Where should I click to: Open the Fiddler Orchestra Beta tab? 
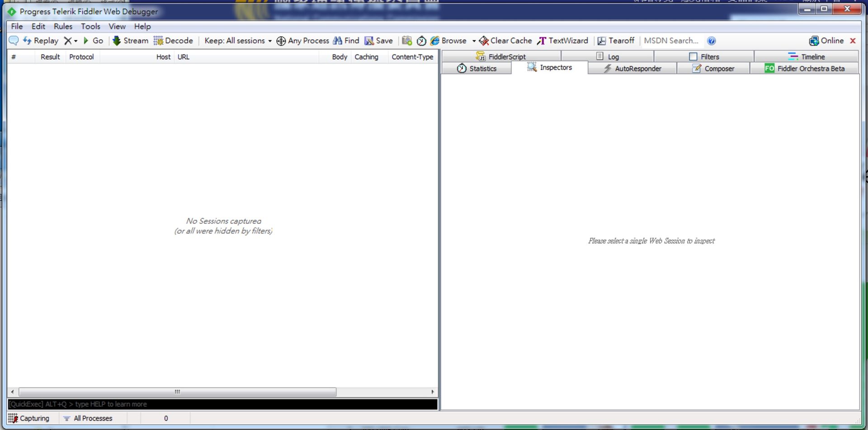[805, 69]
